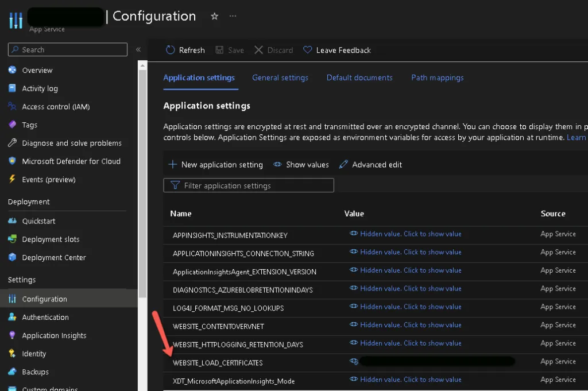Open the more options ellipsis in header
588x391 pixels.
coord(233,16)
